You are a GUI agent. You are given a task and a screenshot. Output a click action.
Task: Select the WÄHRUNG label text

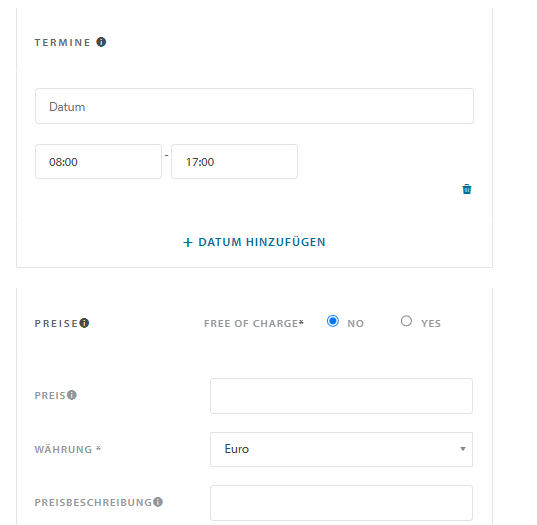click(63, 449)
